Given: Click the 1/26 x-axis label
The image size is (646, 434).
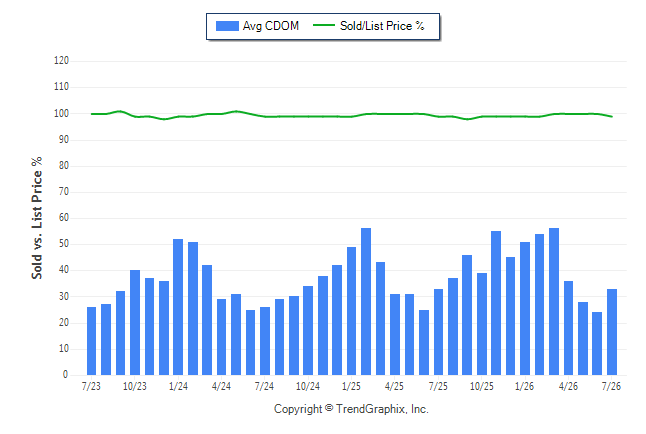Looking at the screenshot, I should pyautogui.click(x=524, y=386).
